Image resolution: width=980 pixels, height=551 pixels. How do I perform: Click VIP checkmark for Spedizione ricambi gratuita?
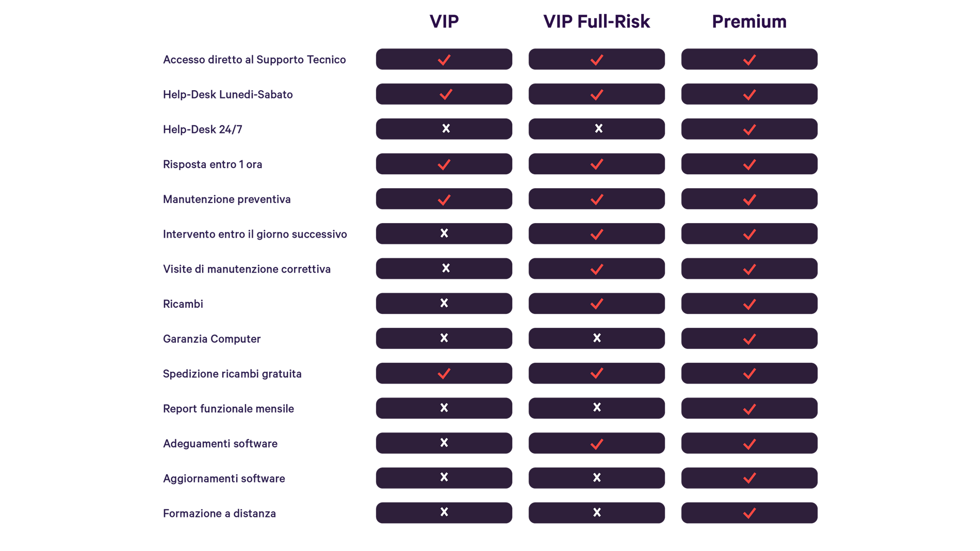[444, 373]
